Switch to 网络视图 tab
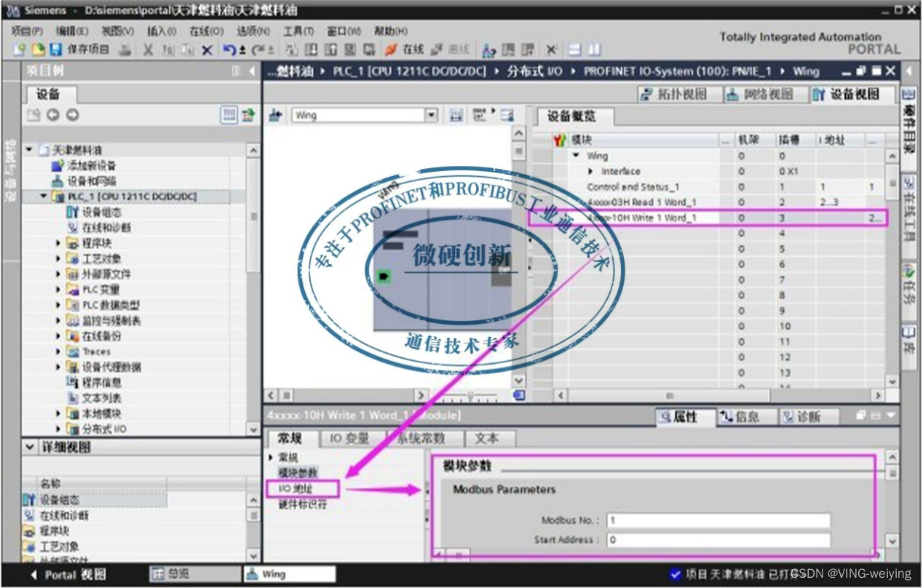 (x=764, y=95)
